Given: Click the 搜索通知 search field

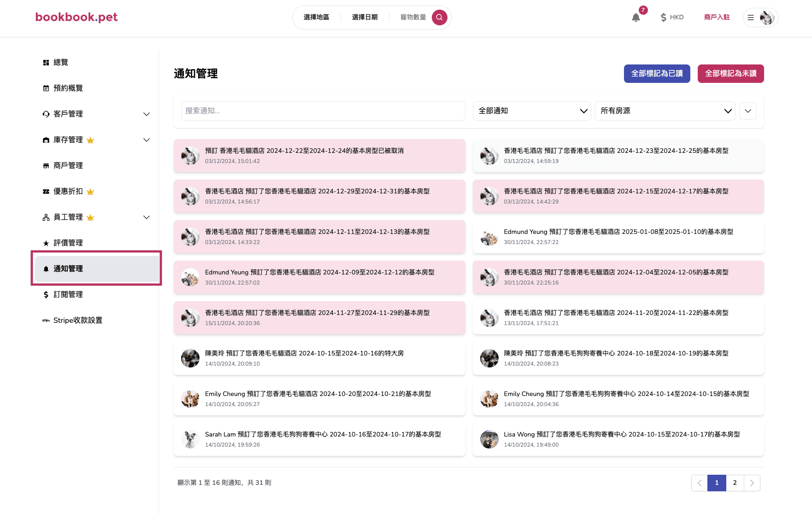Looking at the screenshot, I should point(323,111).
